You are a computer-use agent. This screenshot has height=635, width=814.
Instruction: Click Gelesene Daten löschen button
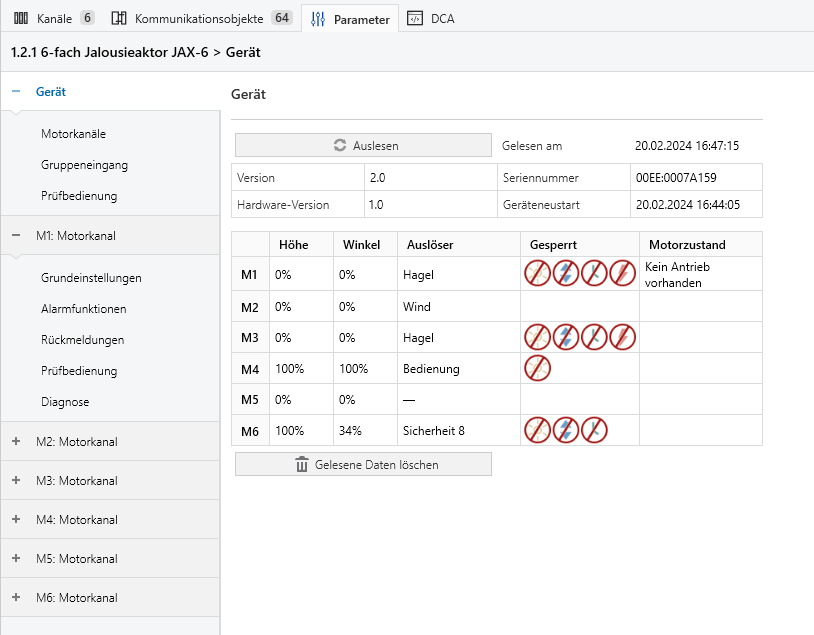[363, 464]
